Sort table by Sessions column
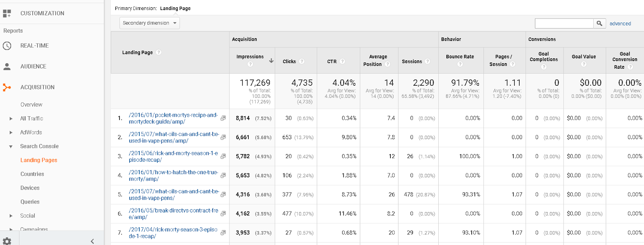This screenshot has height=245, width=644. 412,62
